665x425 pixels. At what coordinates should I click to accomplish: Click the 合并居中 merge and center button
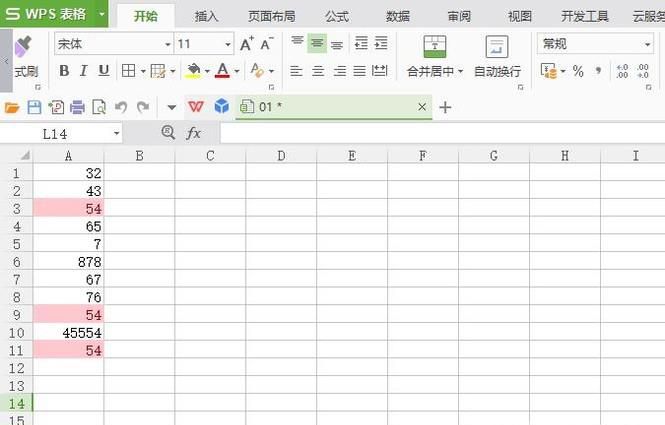tap(435, 56)
